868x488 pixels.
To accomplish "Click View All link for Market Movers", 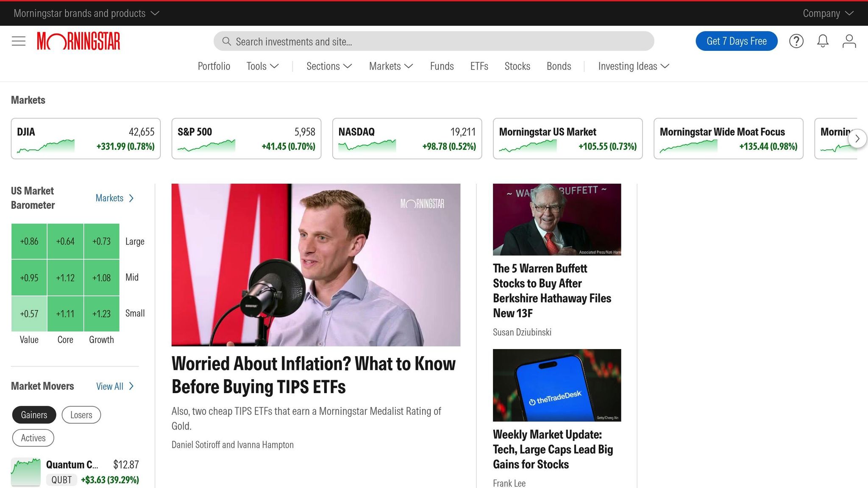I will [x=115, y=386].
